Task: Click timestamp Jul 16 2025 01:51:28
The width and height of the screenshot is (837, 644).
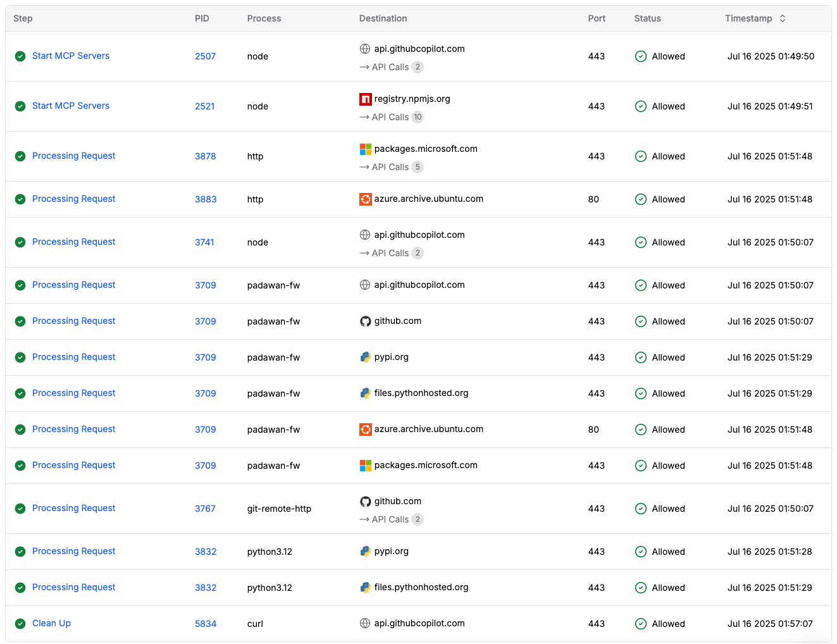Action: pos(770,552)
